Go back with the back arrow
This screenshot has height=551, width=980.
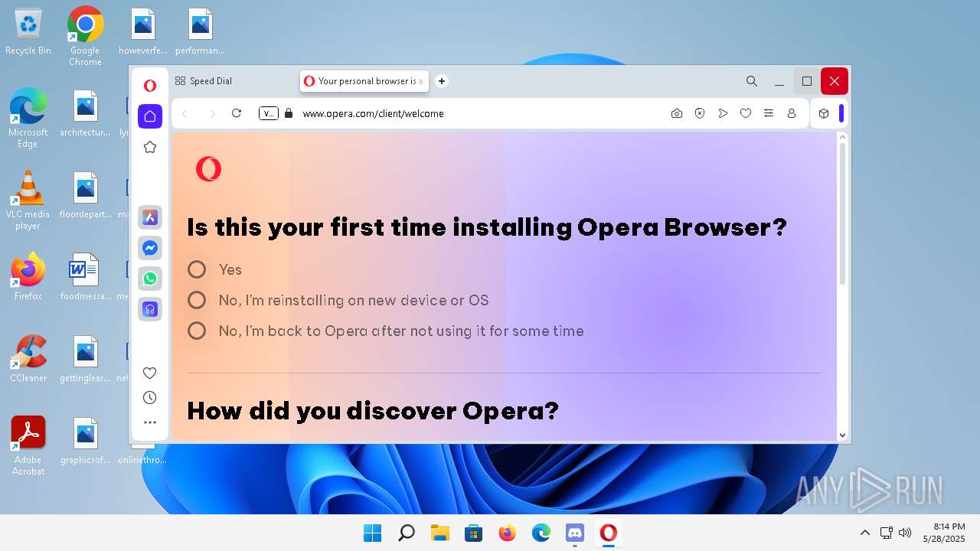click(x=185, y=113)
